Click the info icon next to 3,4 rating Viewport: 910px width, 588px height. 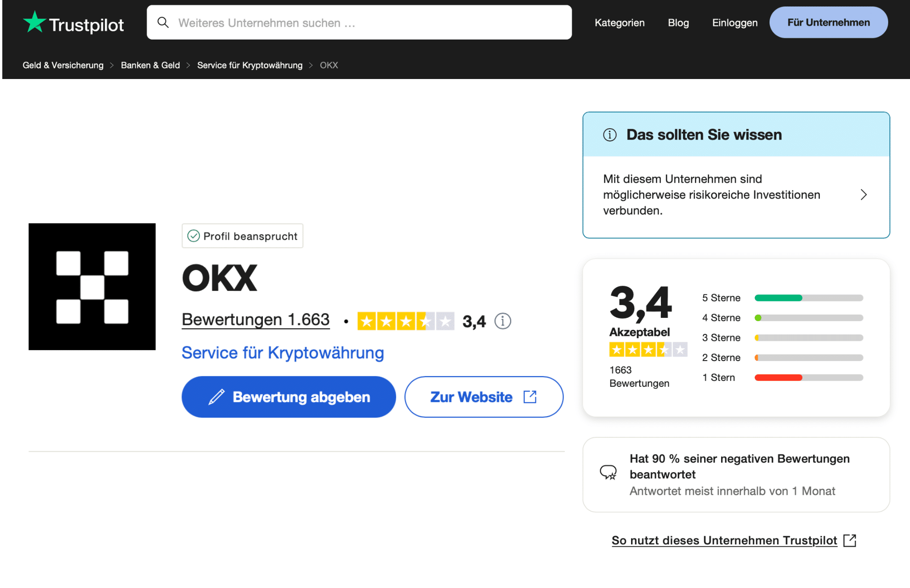click(x=503, y=321)
